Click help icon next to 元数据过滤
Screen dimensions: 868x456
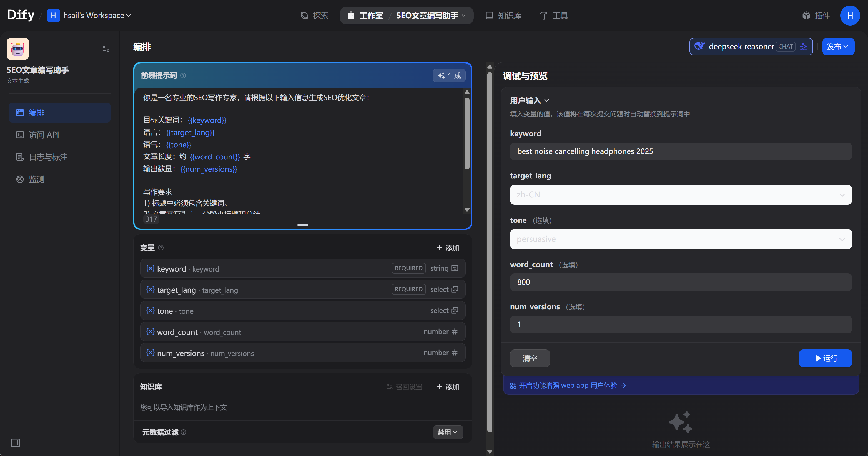click(184, 432)
